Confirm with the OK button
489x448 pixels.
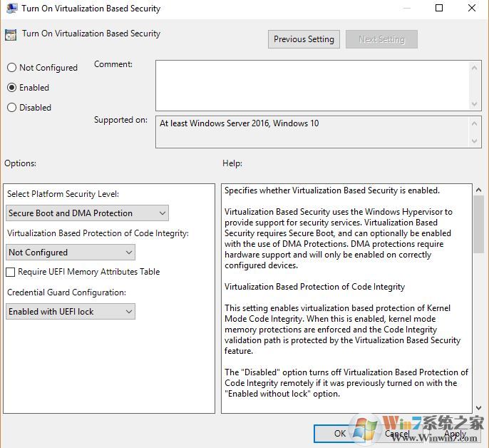pyautogui.click(x=339, y=433)
